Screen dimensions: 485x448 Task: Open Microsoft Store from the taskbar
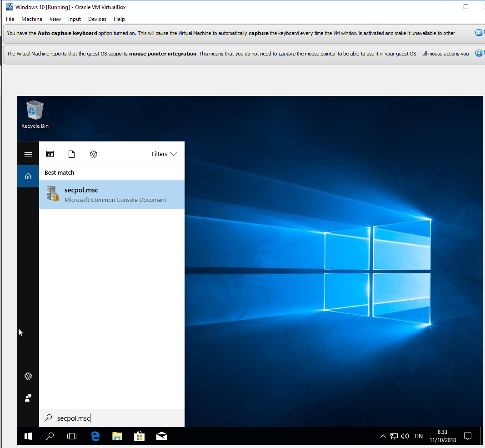point(139,436)
